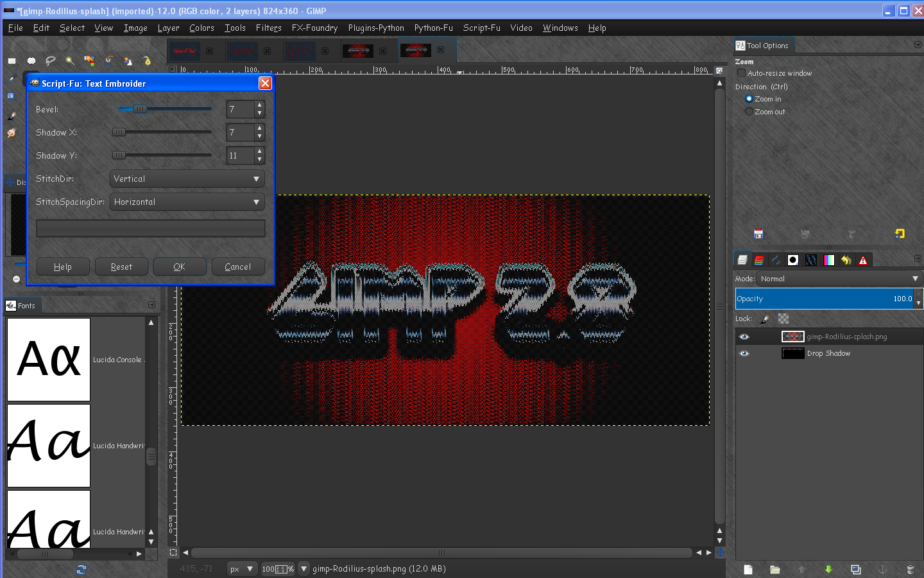This screenshot has height=578, width=924.
Task: Select the Ellipse Select tool
Action: [x=31, y=61]
